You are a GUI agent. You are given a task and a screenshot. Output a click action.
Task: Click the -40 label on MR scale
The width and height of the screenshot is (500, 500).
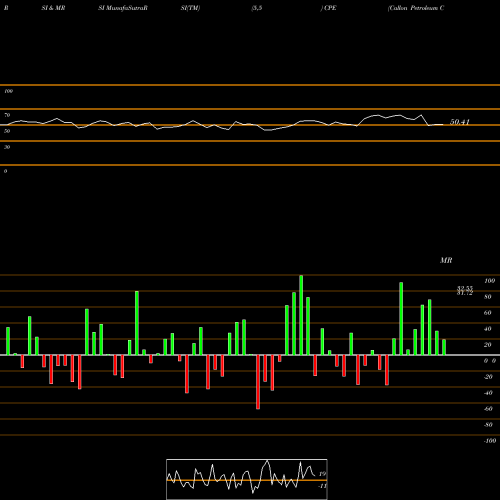[x=488, y=393]
